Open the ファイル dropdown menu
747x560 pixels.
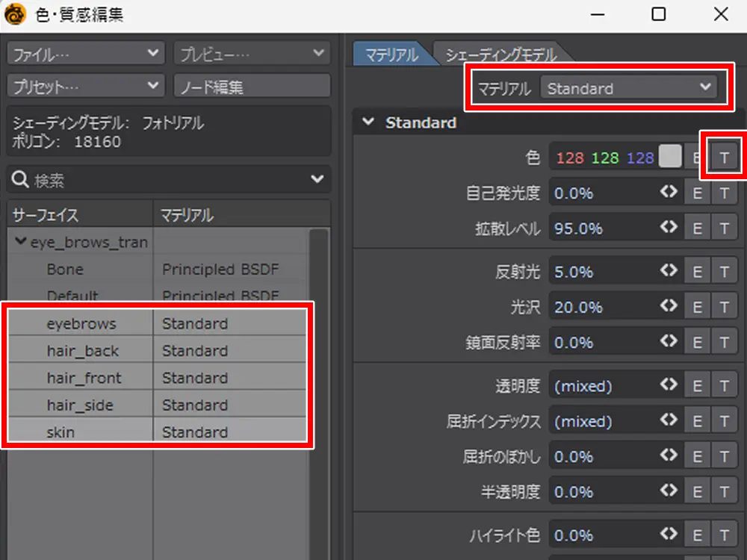[x=85, y=54]
